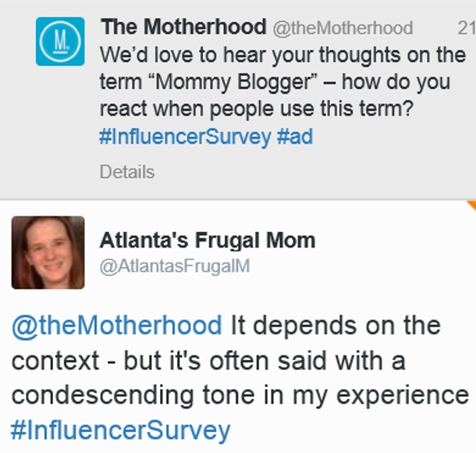Open #InfluencerSurvey hashtag in the reply tweet
476x453 pixels.
click(x=121, y=430)
